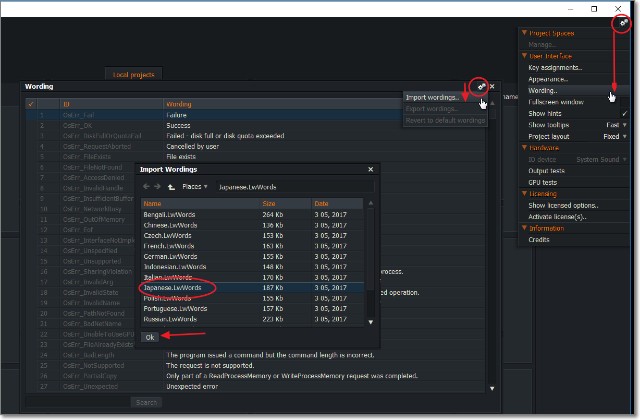The width and height of the screenshot is (640, 420).
Task: Choose Import wordings from the menu
Action: point(432,97)
